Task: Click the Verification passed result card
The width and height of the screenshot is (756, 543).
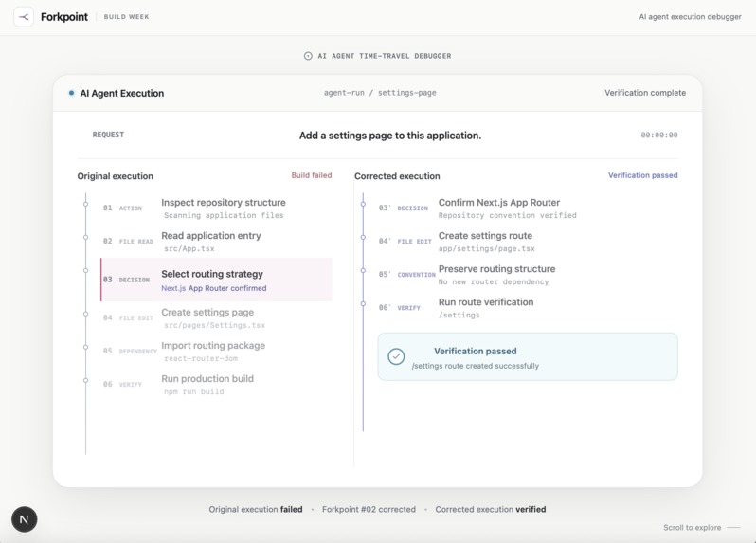Action: pos(528,357)
